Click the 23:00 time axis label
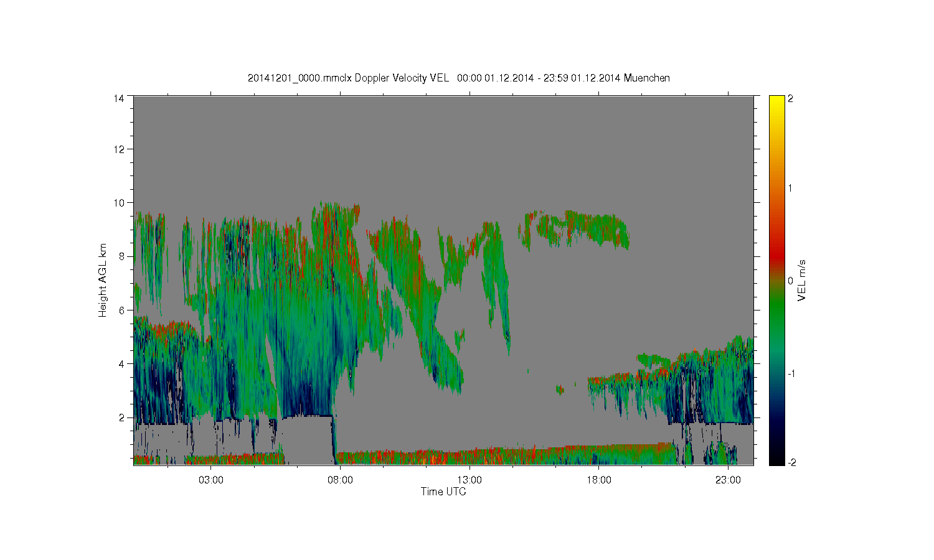 [728, 480]
